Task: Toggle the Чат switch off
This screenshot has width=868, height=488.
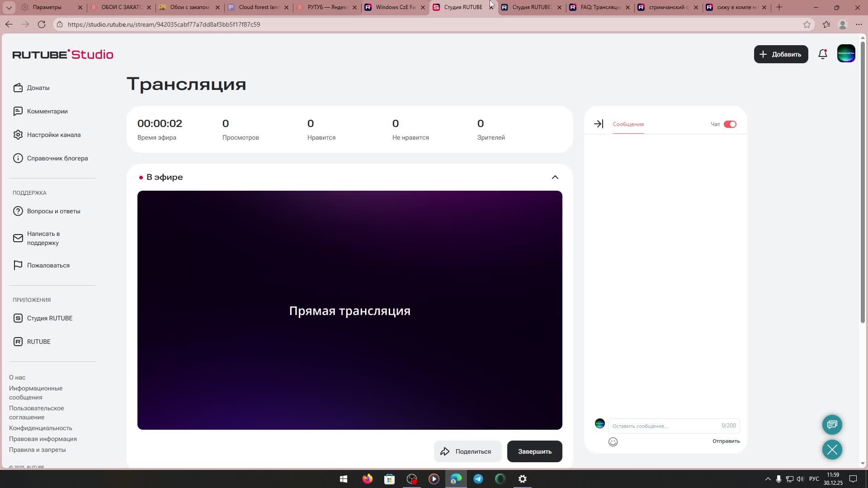Action: coord(730,124)
